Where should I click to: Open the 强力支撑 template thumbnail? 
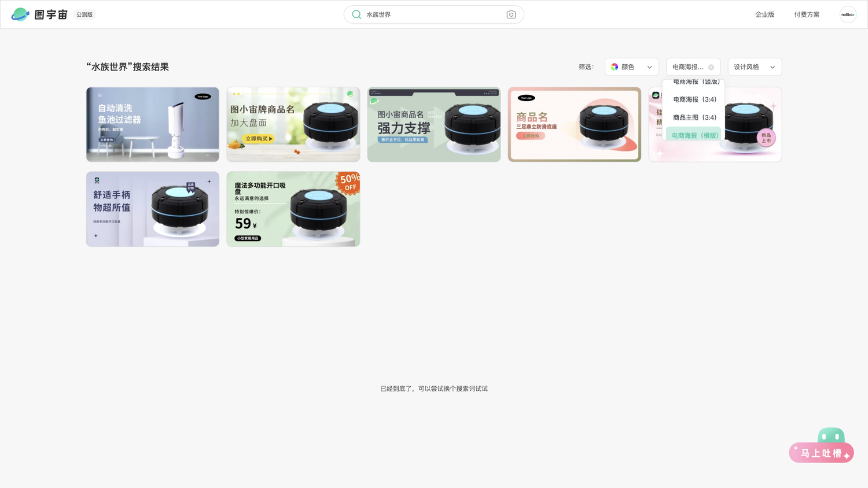434,124
